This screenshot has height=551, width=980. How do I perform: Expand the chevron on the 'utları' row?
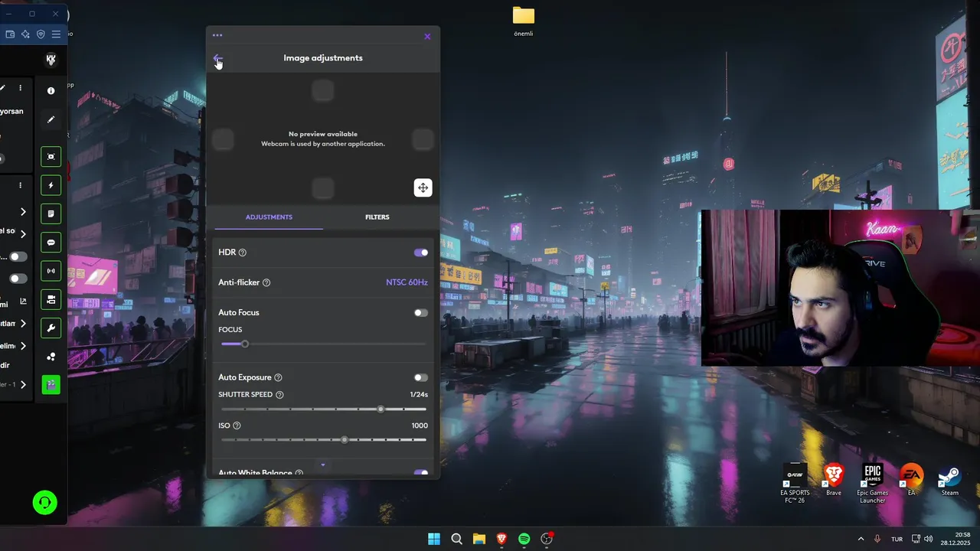[x=23, y=324]
